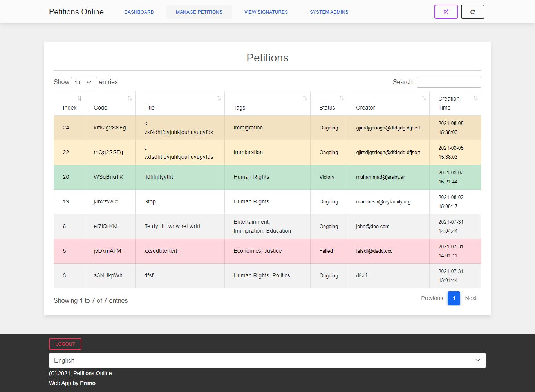The width and height of the screenshot is (535, 392).
Task: Open the Show entries count dropdown
Action: tap(84, 82)
